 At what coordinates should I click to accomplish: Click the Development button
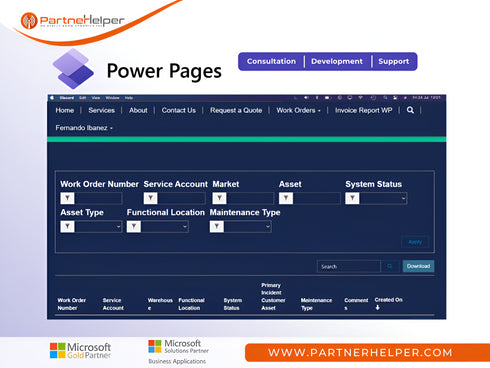(x=337, y=61)
